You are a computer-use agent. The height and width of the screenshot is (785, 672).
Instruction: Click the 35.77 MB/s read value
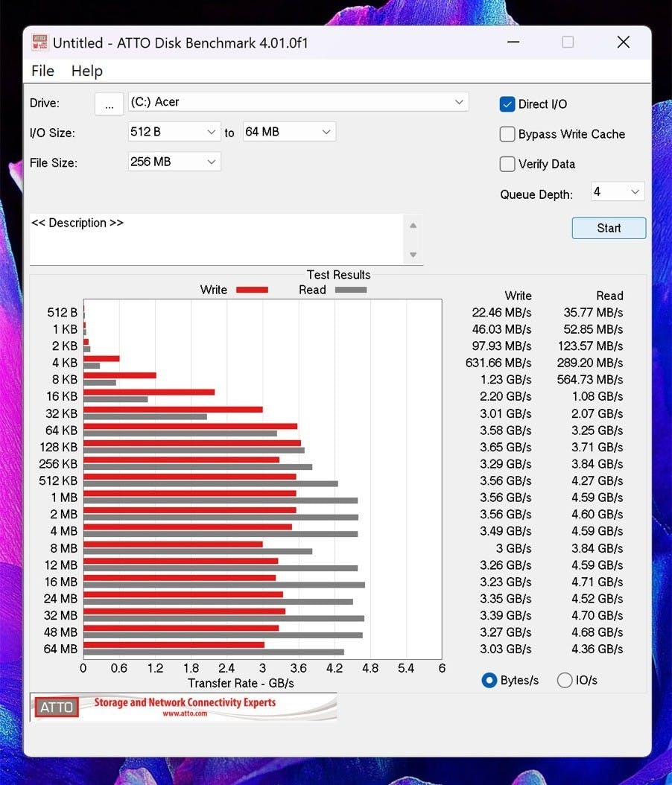click(593, 313)
